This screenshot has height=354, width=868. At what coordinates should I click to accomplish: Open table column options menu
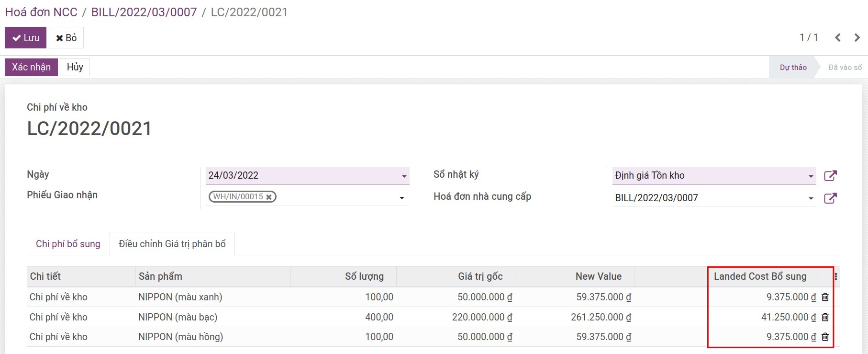(835, 276)
